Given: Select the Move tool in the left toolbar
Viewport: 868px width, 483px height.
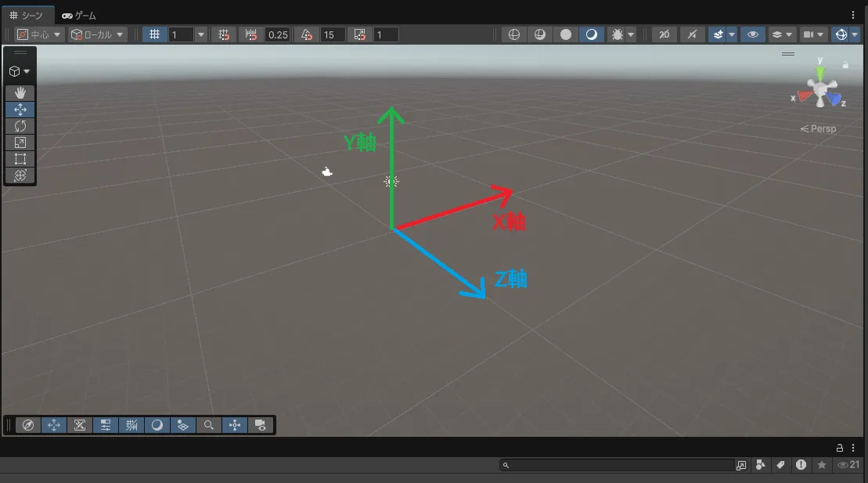Looking at the screenshot, I should [x=20, y=110].
